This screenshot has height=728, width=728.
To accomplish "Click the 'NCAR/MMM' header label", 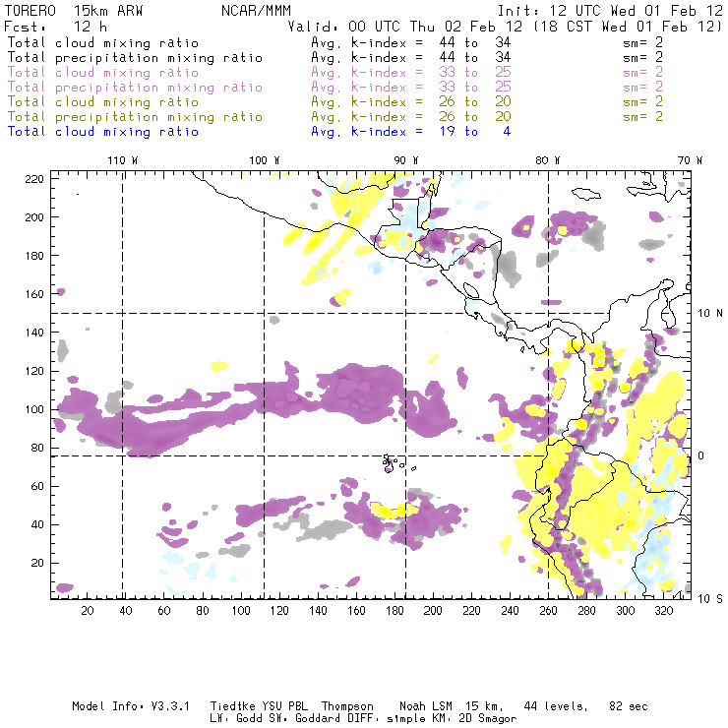I will pos(257,10).
